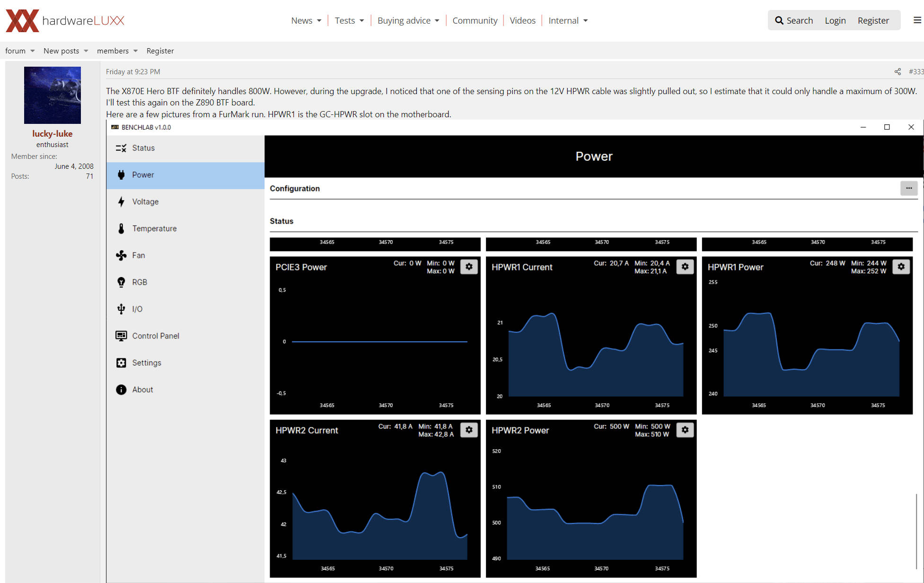
Task: Click the Login link
Action: [835, 20]
